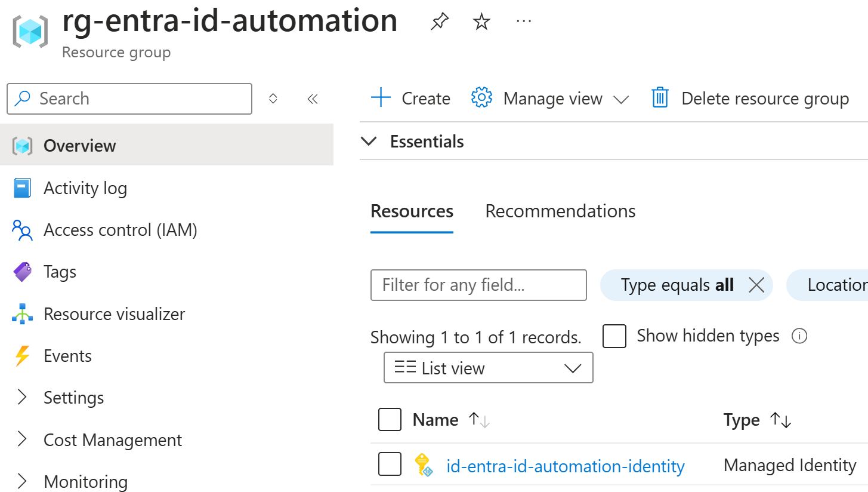The height and width of the screenshot is (492, 868).
Task: Click the Resource visualizer diagram icon
Action: pos(23,314)
